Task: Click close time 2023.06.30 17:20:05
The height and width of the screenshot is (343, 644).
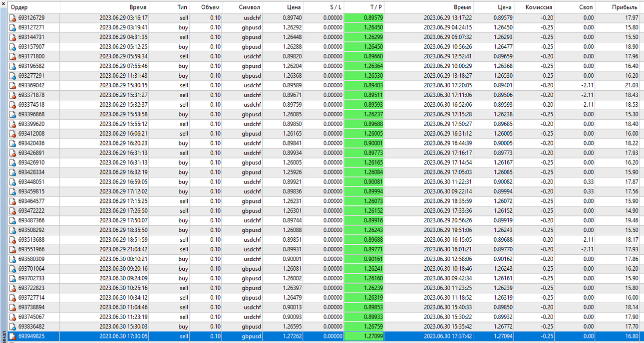Action: (448, 85)
